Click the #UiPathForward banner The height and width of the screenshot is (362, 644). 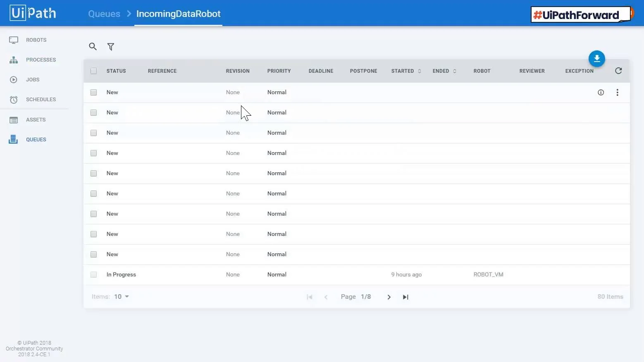coord(581,15)
